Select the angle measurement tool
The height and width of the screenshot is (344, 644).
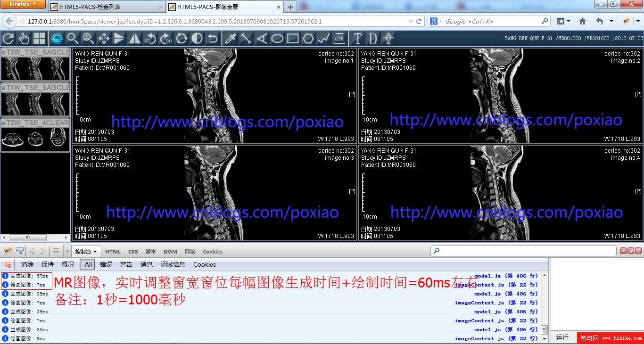pyautogui.click(x=261, y=39)
